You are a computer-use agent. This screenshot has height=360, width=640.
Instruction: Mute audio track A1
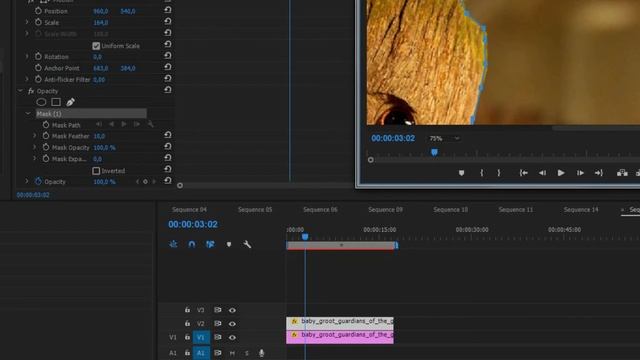coord(232,353)
